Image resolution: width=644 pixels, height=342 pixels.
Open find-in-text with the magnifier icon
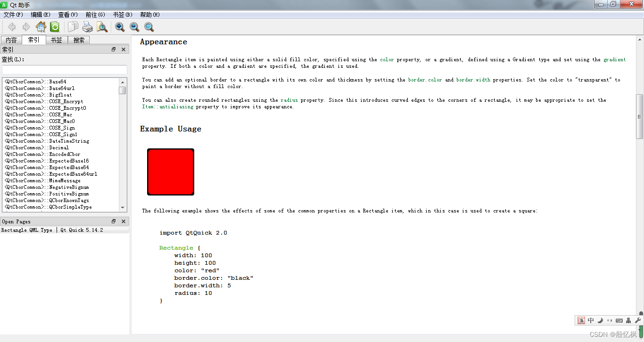click(149, 27)
